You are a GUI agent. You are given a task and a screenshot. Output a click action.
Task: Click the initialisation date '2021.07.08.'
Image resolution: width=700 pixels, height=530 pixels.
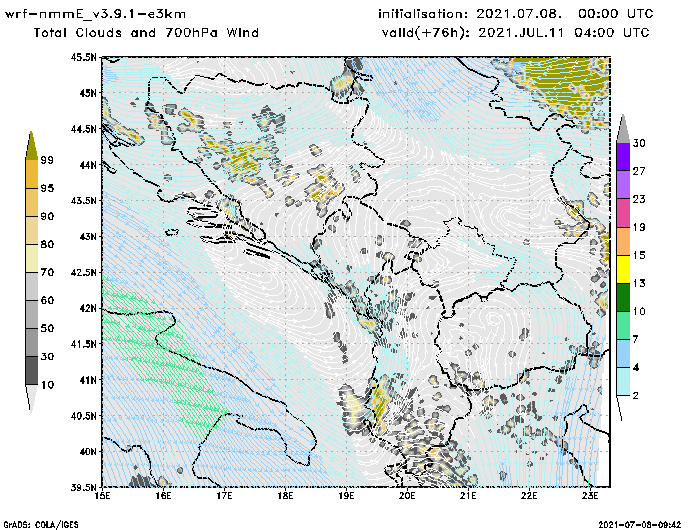click(x=519, y=14)
